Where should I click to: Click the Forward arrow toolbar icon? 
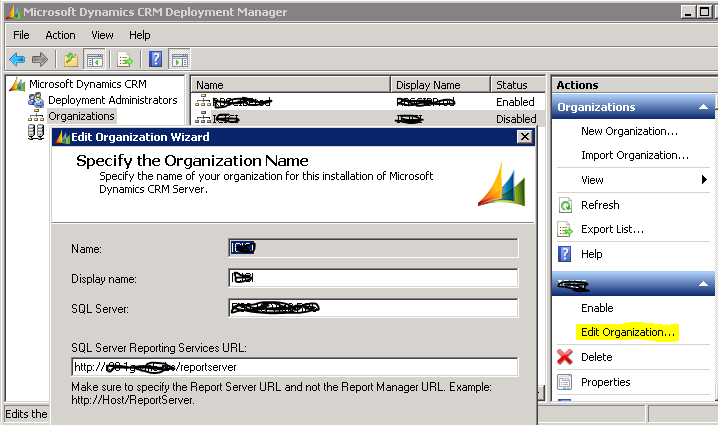click(40, 59)
